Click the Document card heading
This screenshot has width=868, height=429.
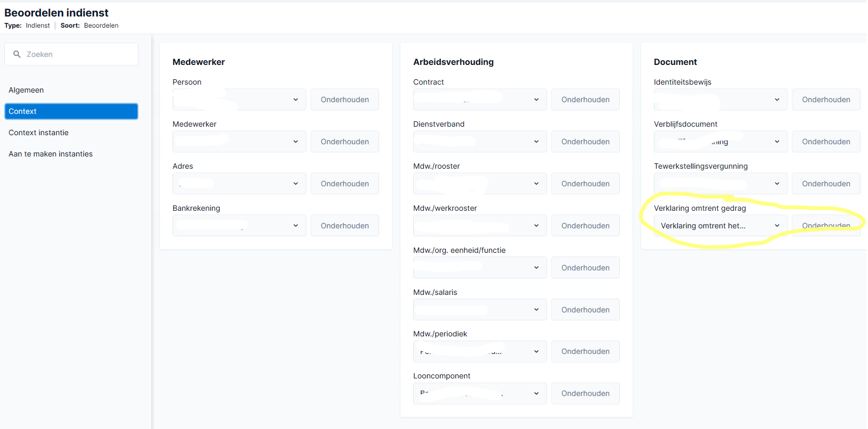click(x=675, y=62)
